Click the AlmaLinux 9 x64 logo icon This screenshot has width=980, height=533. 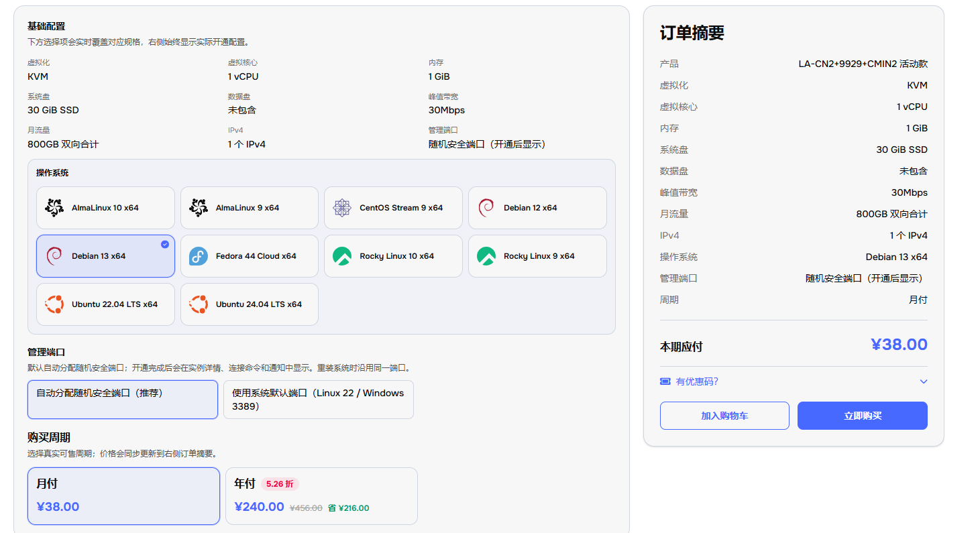coord(199,208)
